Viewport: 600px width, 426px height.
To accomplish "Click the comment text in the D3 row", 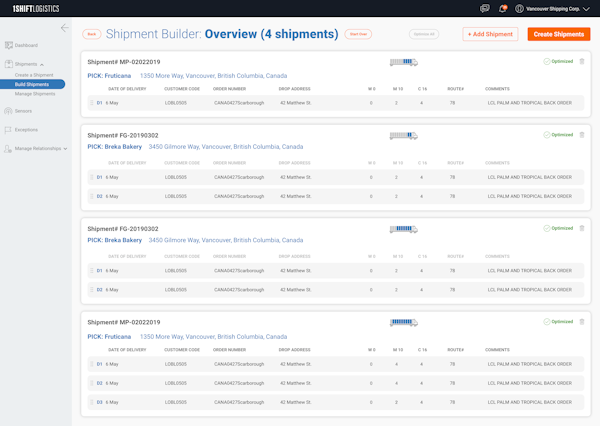I will coord(530,402).
